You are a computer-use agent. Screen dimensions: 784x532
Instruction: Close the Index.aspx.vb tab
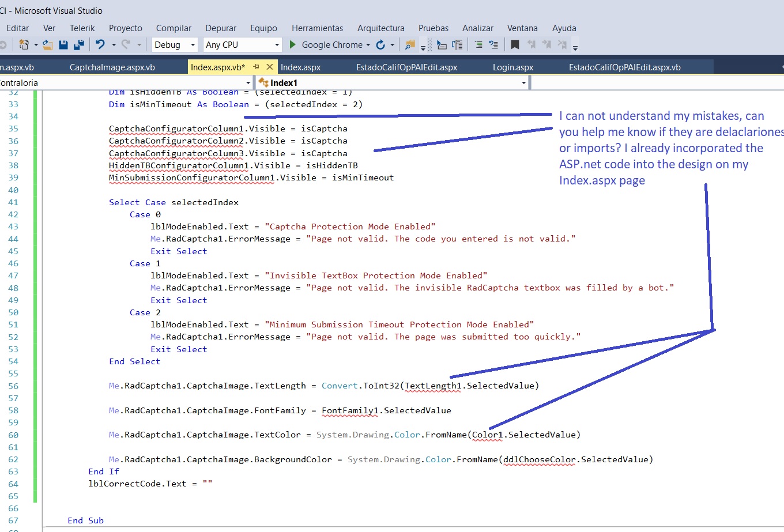click(x=269, y=67)
